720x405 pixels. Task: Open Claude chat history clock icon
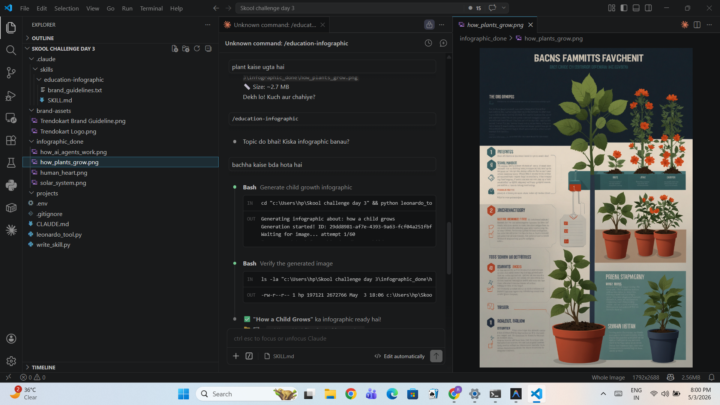click(428, 43)
